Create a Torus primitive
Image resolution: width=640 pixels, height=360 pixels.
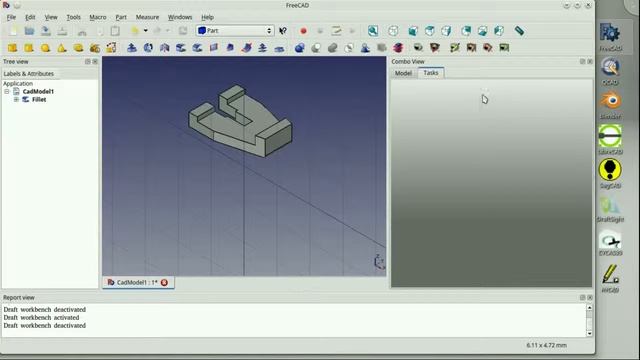[78, 48]
